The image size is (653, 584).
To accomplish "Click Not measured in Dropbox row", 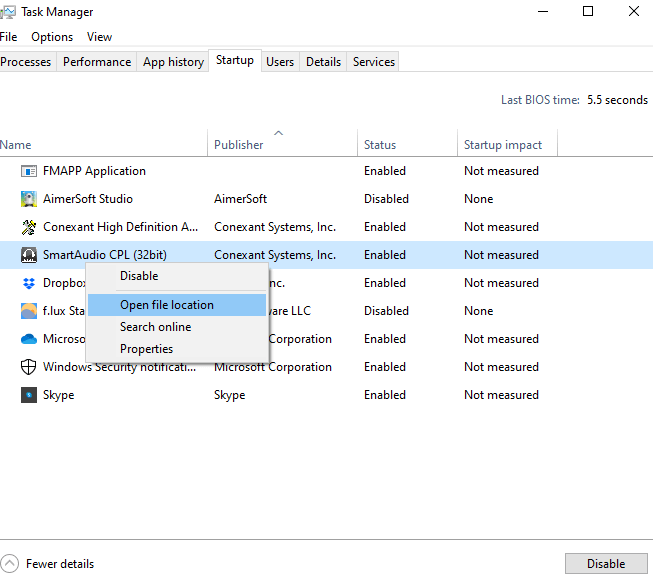I will click(x=501, y=283).
